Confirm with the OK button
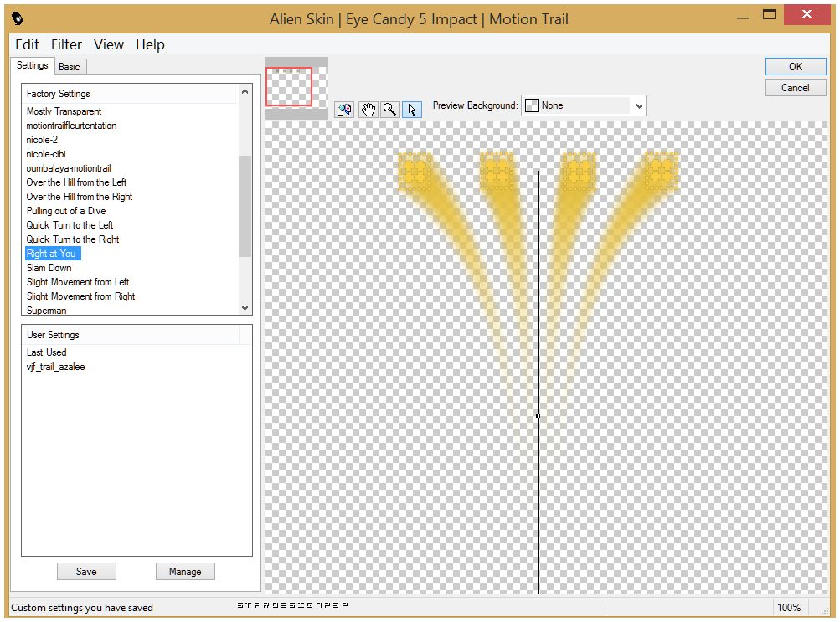840x622 pixels. pos(796,66)
